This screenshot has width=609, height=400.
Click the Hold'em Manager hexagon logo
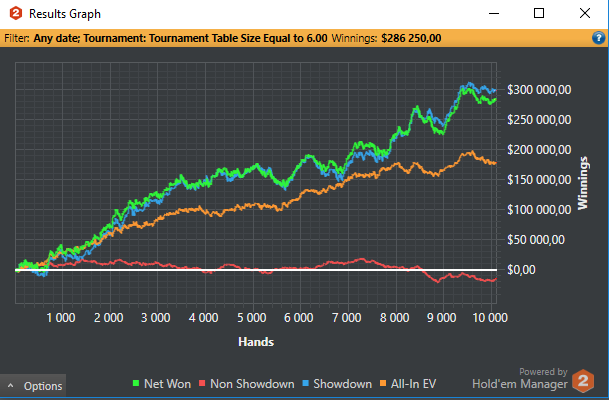[583, 381]
